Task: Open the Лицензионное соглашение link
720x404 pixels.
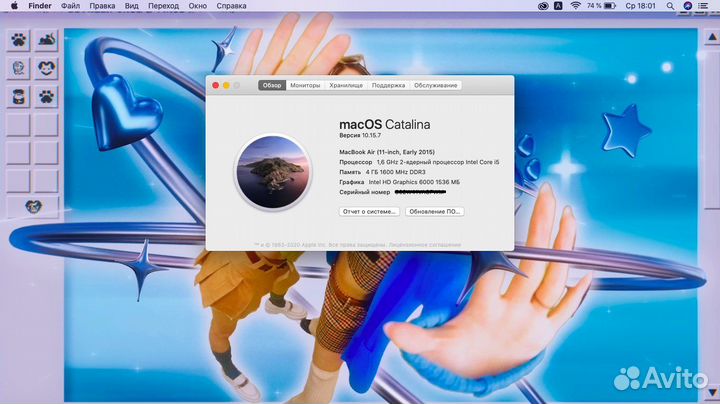Action: (x=424, y=245)
